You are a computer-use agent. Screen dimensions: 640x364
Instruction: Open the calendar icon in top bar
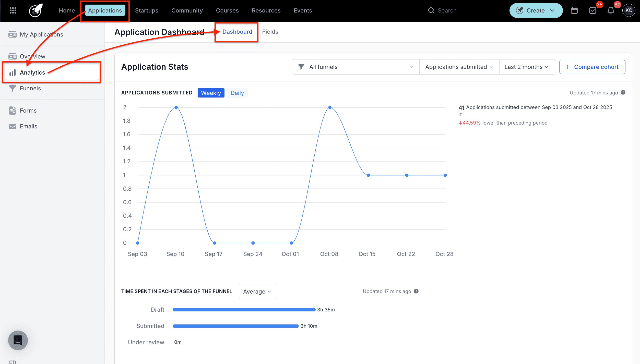[574, 10]
